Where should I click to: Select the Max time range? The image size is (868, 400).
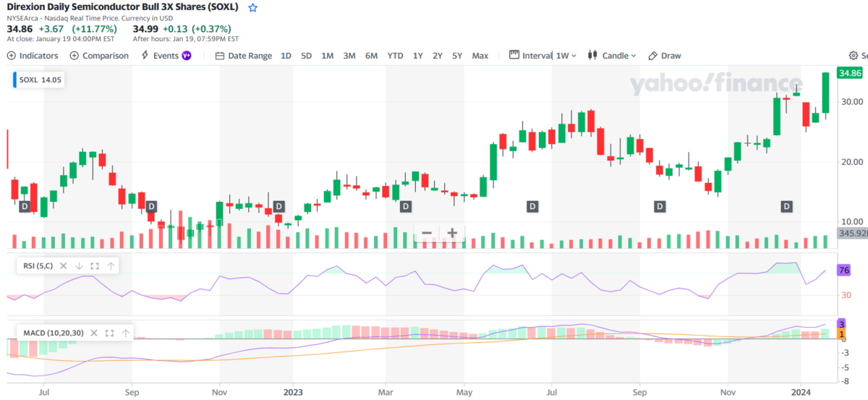(480, 56)
